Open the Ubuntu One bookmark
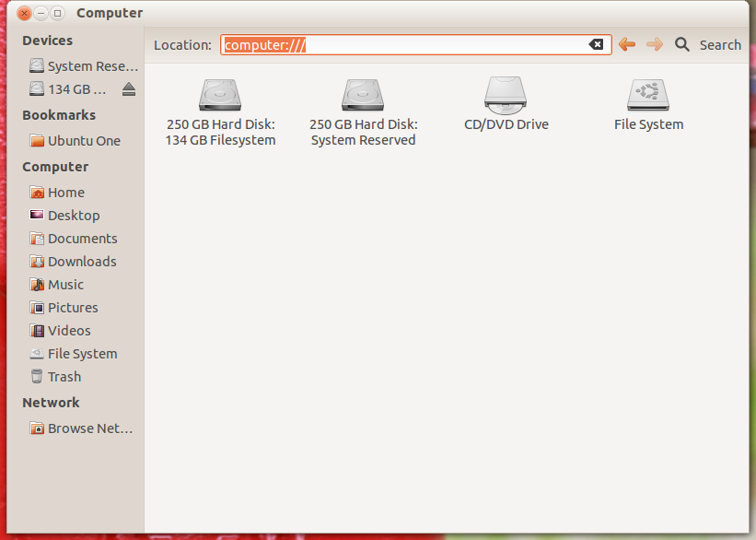Viewport: 756px width, 540px height. pyautogui.click(x=83, y=141)
